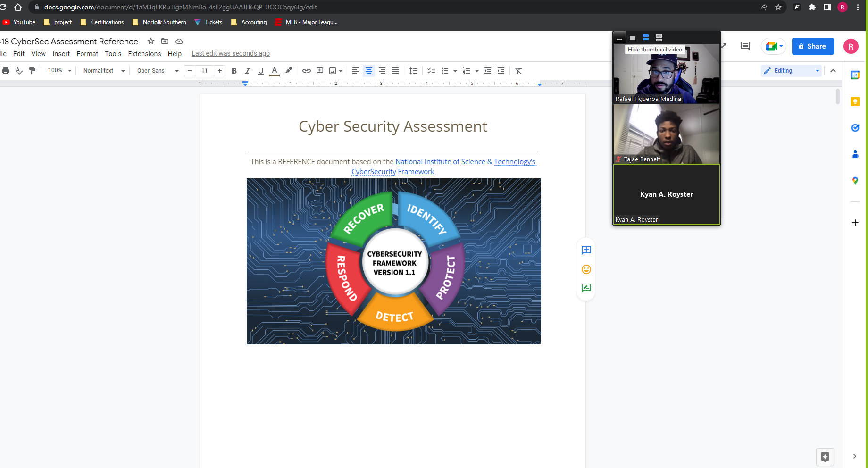Open the Edit menu
The image size is (868, 468).
click(19, 54)
